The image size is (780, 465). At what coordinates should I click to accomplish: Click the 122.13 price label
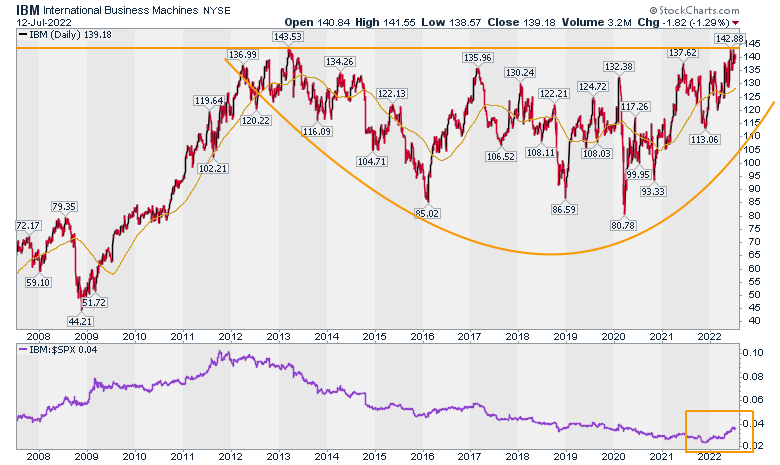coord(391,93)
